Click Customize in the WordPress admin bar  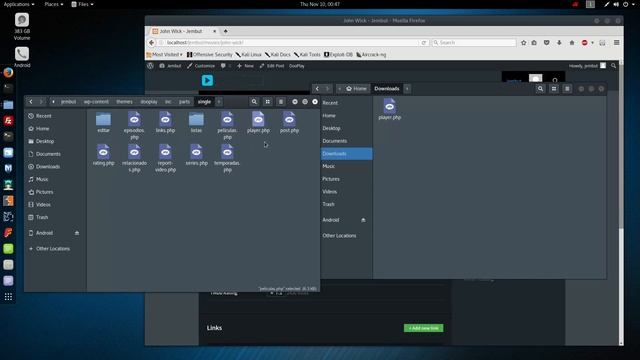201,66
